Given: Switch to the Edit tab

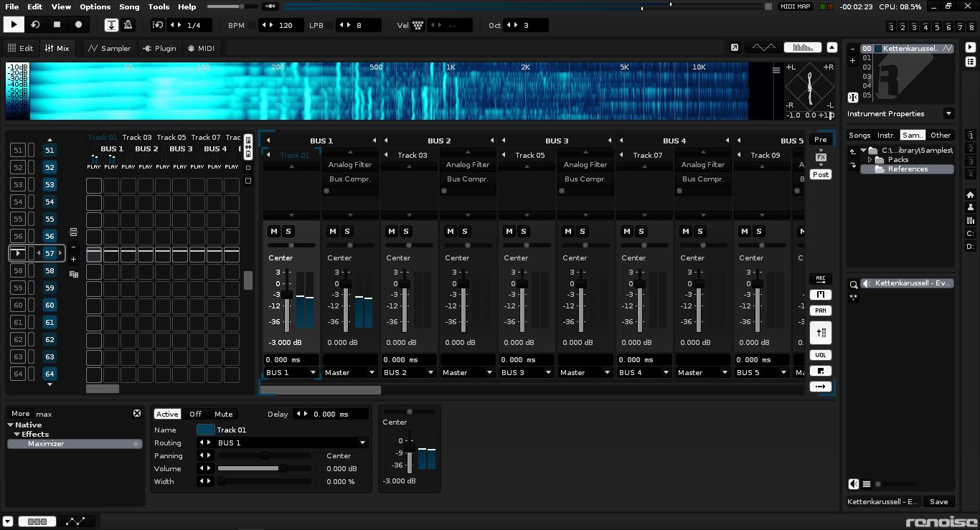Looking at the screenshot, I should (21, 48).
